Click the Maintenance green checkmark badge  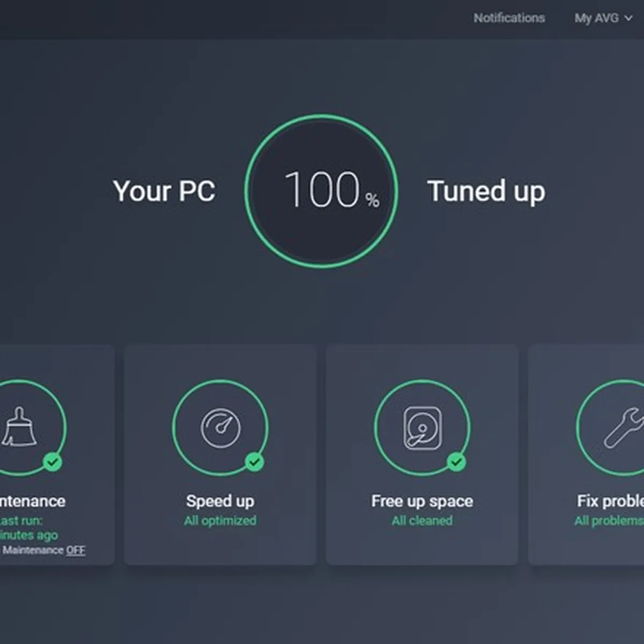click(x=53, y=462)
